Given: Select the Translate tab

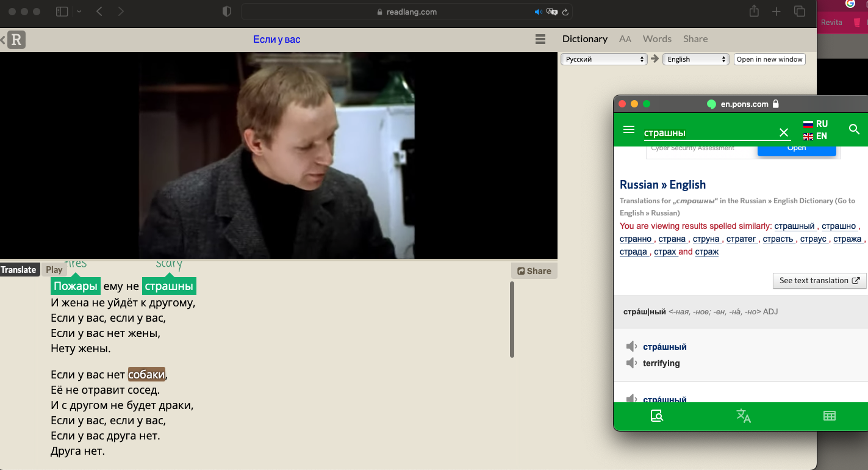Looking at the screenshot, I should [x=18, y=269].
